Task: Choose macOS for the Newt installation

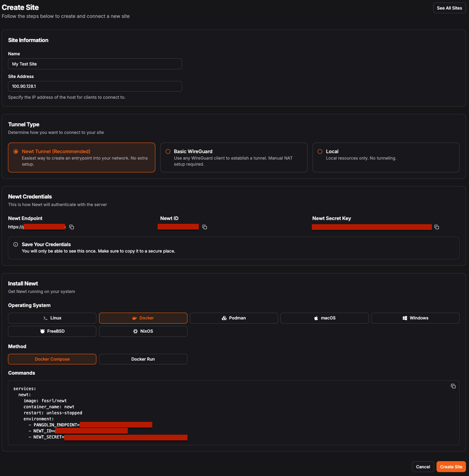Action: click(x=325, y=317)
